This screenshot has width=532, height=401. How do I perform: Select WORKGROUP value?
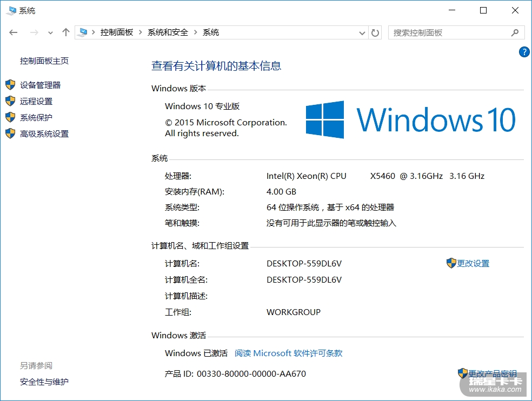coord(294,312)
